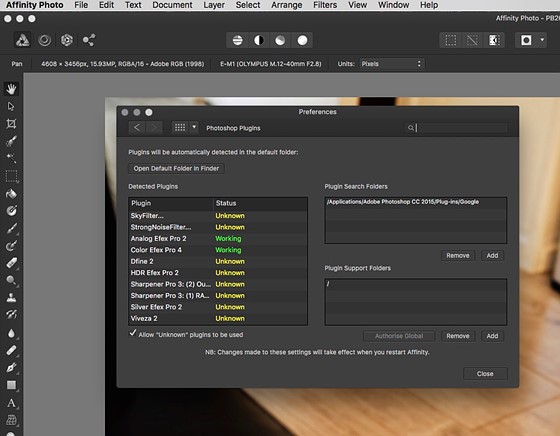Toggle Allow "Unknown" plugins checkbox
Screen dimensions: 560x436
coord(133,333)
